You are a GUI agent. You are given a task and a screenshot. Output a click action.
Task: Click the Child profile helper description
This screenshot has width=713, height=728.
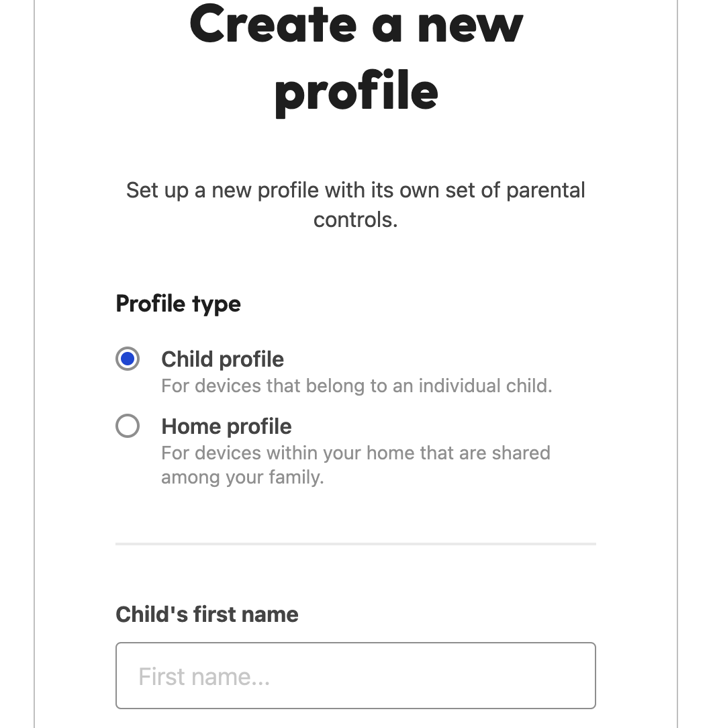pyautogui.click(x=356, y=385)
